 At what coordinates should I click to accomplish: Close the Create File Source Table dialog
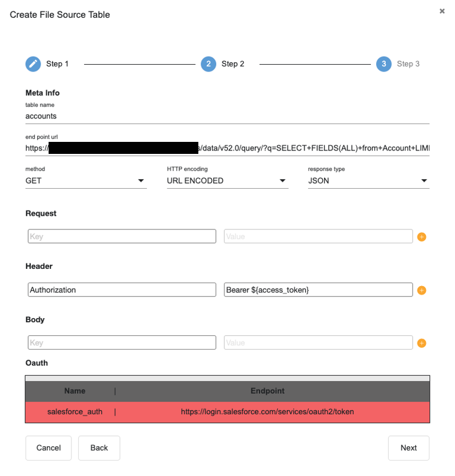click(x=442, y=11)
